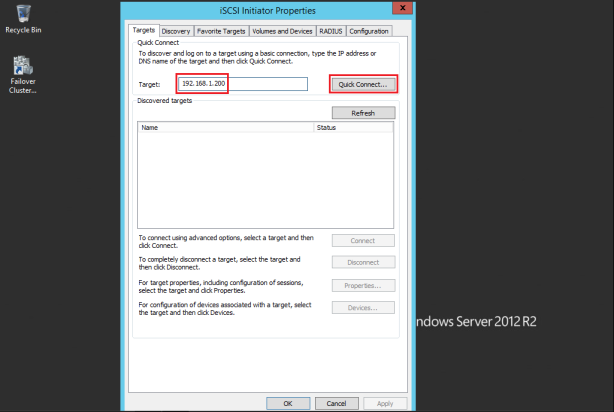Screen dimensions: 614x412
Task: Switch to the RADIUS tab
Action: [x=331, y=31]
